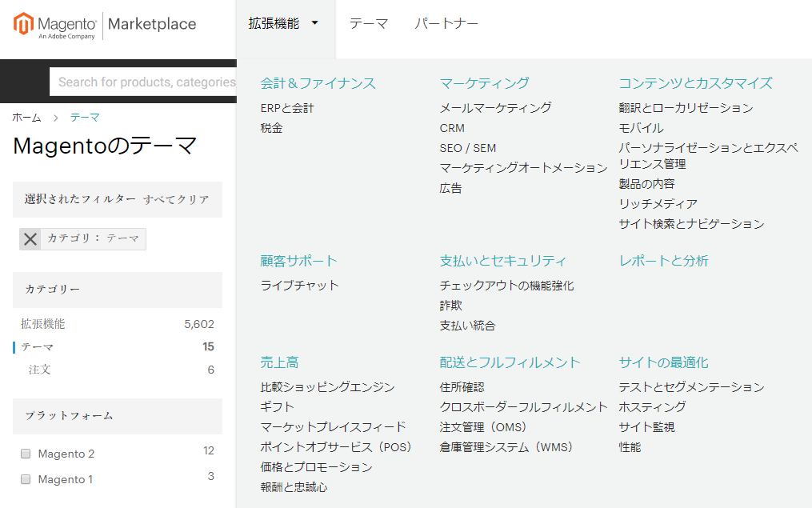The height and width of the screenshot is (508, 812).
Task: Choose 住所確認 menu entry
Action: pos(462,387)
